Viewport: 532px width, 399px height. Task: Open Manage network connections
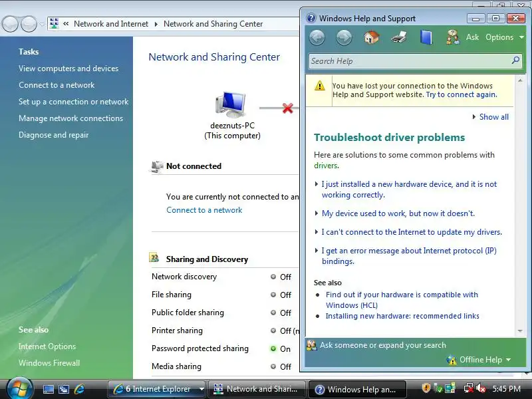click(x=70, y=118)
